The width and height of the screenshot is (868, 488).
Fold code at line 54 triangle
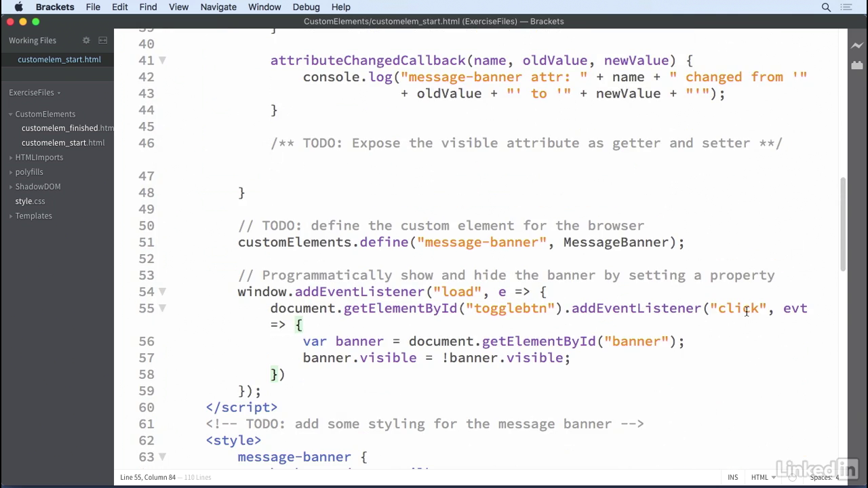163,291
